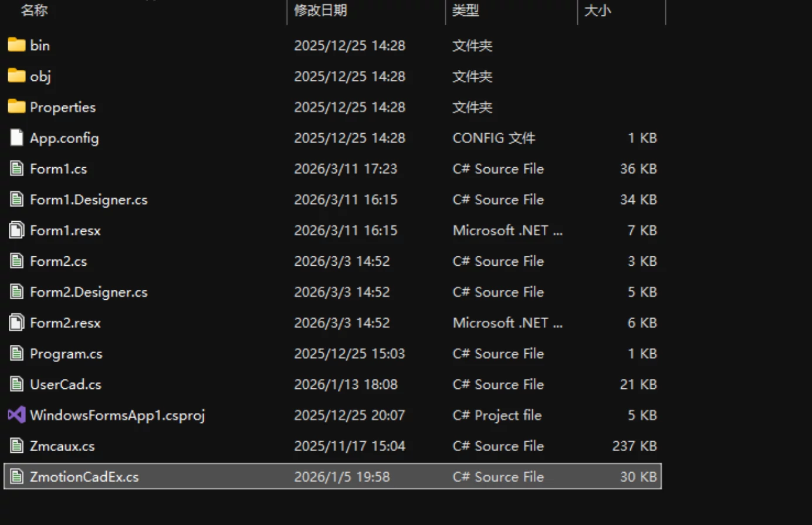This screenshot has height=525, width=812.
Task: Select the UserCad.cs file name
Action: (66, 384)
